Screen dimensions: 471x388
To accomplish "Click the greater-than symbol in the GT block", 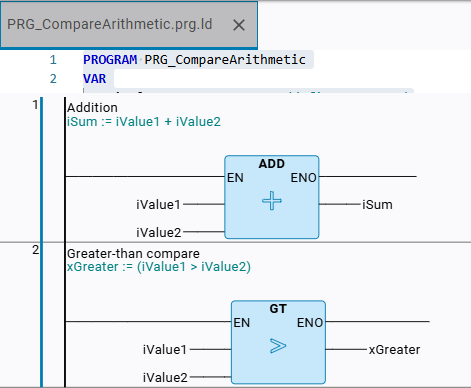I will point(278,346).
